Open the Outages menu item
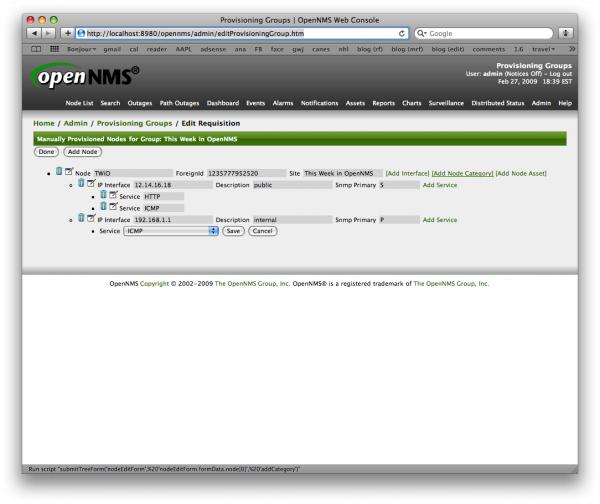 140,103
